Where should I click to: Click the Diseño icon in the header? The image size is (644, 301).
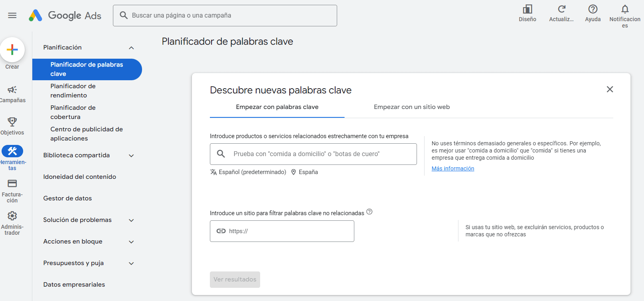pos(527,9)
